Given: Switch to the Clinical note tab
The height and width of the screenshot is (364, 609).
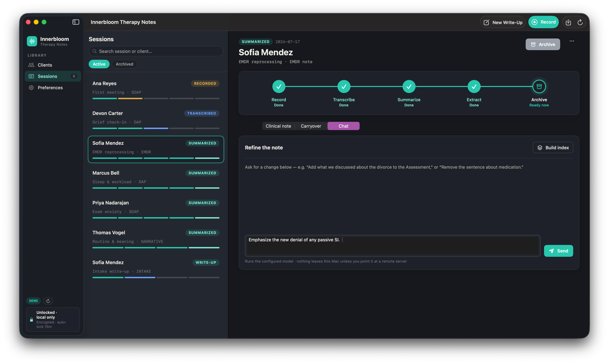Looking at the screenshot, I should coord(278,126).
